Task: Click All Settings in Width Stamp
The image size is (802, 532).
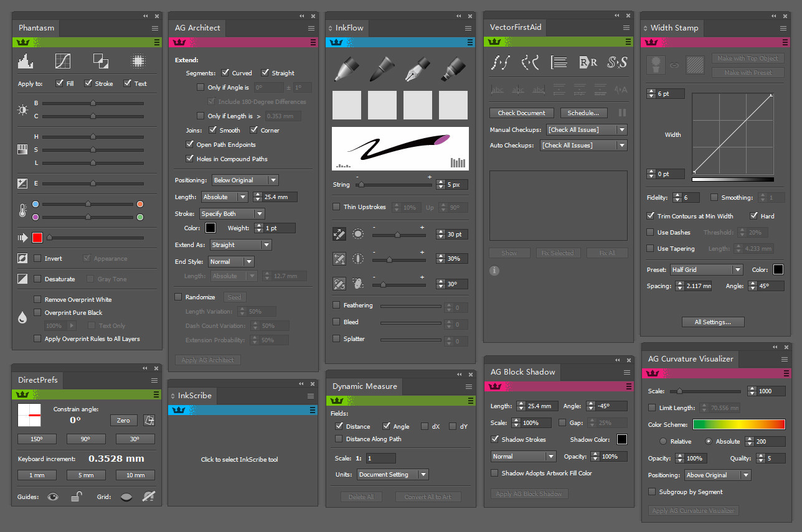Action: tap(712, 322)
